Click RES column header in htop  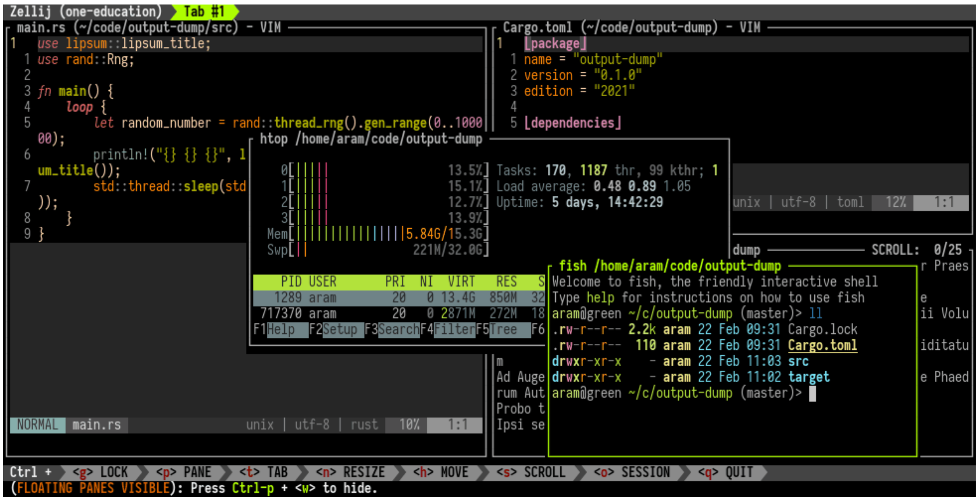pos(506,282)
